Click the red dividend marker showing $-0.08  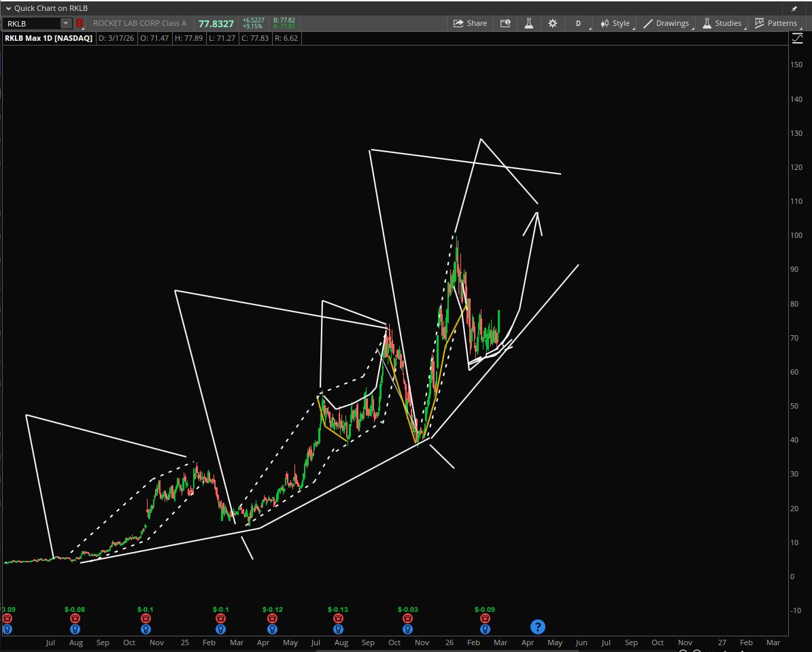[75, 618]
